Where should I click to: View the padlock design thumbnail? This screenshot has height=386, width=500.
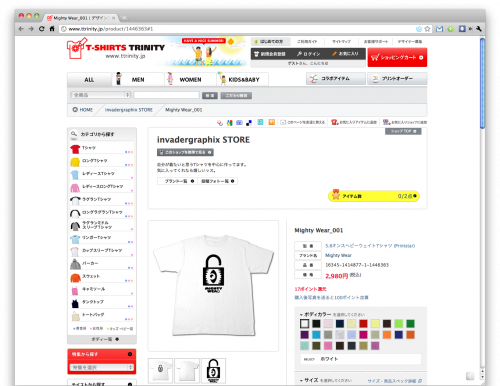click(x=213, y=370)
